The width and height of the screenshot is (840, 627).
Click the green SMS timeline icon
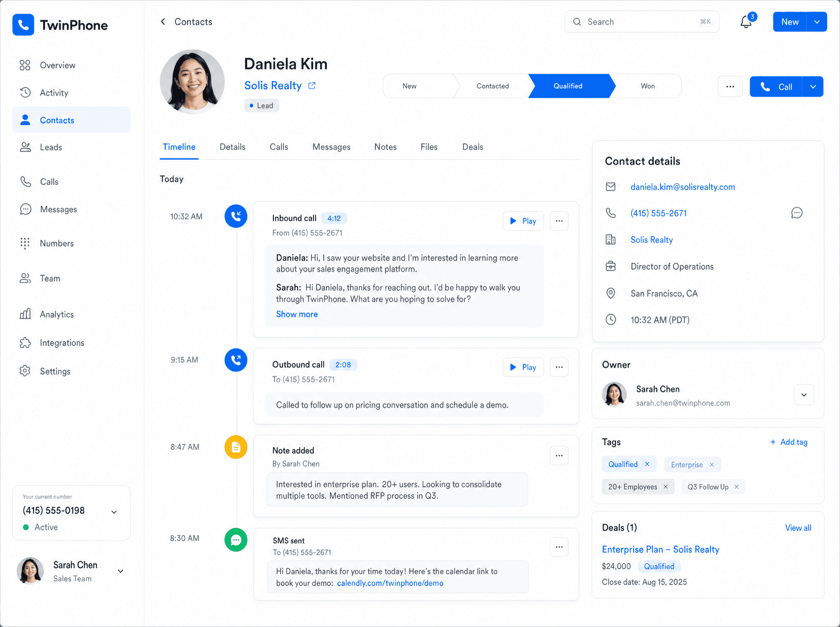pos(236,540)
